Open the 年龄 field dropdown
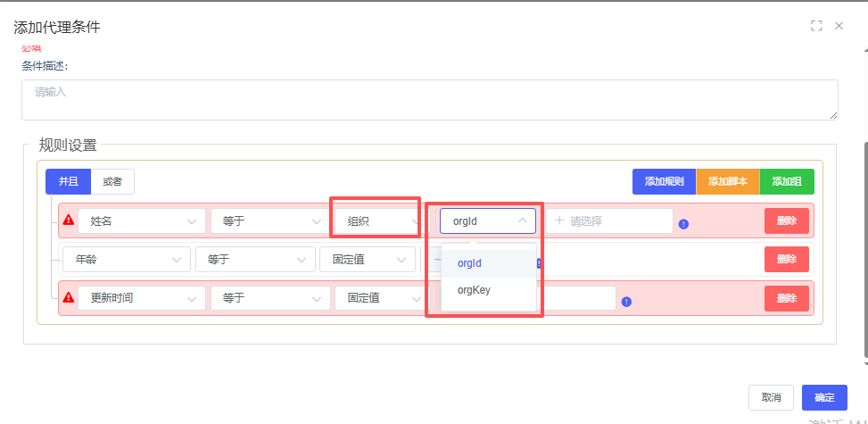This screenshot has width=868, height=424. (x=126, y=260)
